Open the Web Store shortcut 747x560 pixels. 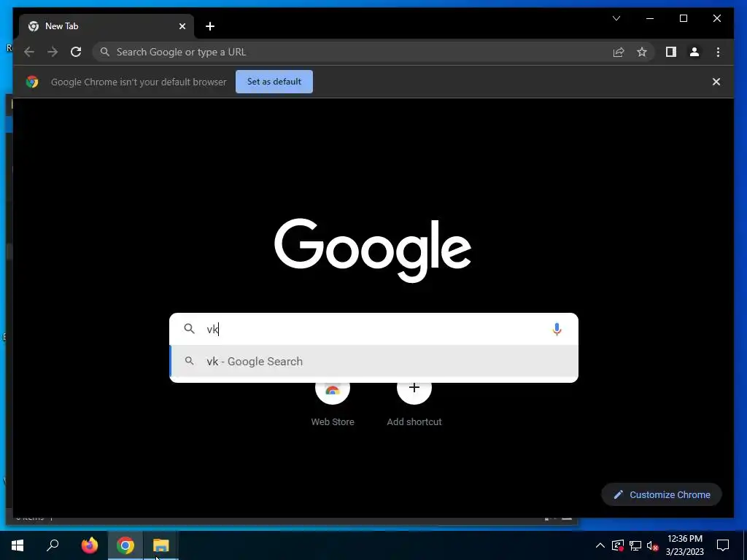333,402
